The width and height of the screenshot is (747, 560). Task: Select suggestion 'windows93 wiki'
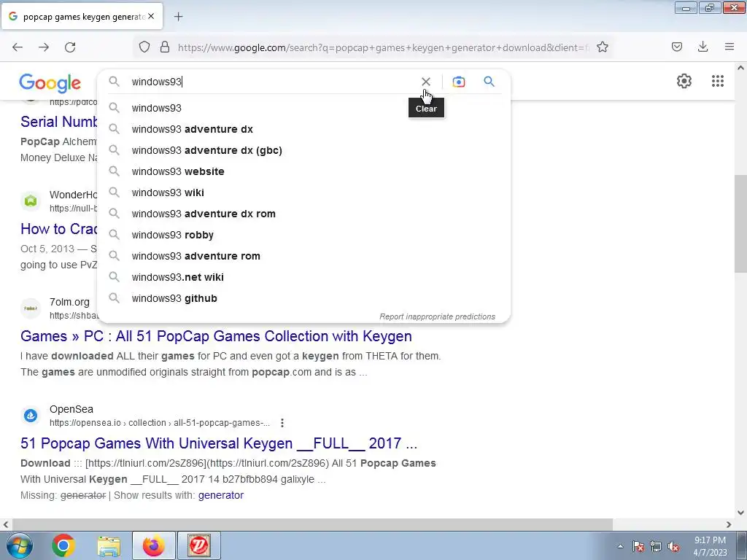[x=304, y=192]
